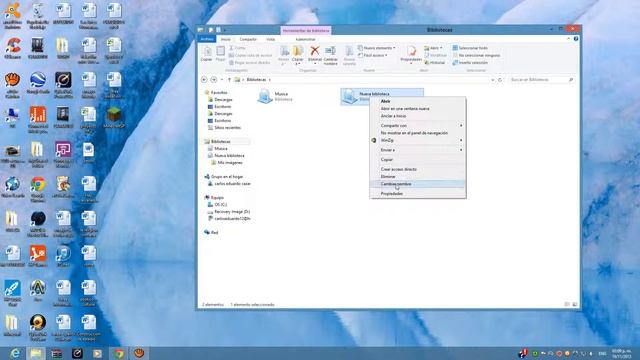Switch to the Administrar ribbon tab

tap(305, 39)
